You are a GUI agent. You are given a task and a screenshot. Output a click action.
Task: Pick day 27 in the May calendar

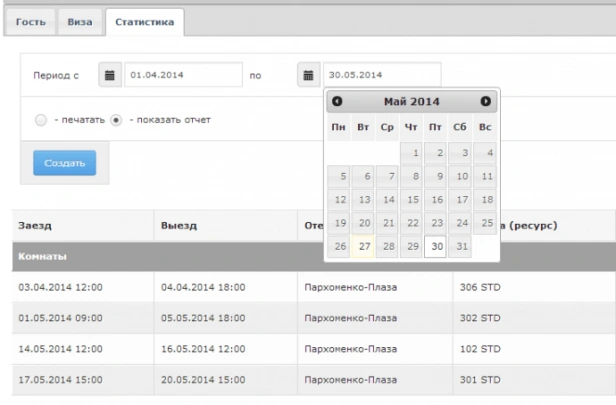point(362,246)
